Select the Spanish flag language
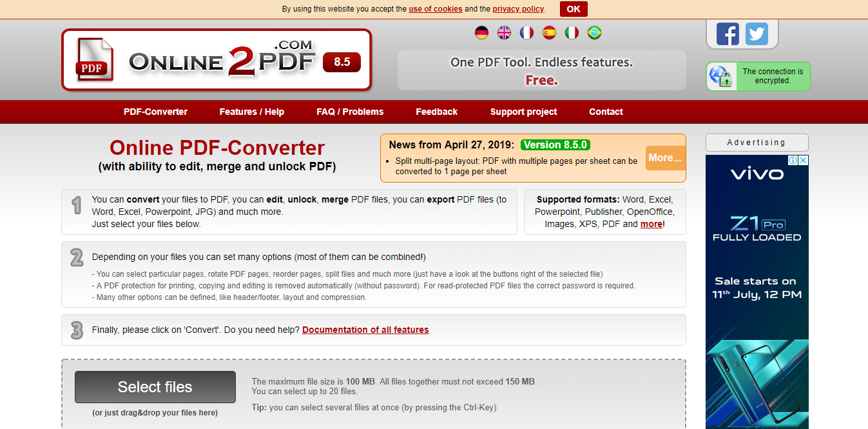The height and width of the screenshot is (429, 868). click(549, 32)
